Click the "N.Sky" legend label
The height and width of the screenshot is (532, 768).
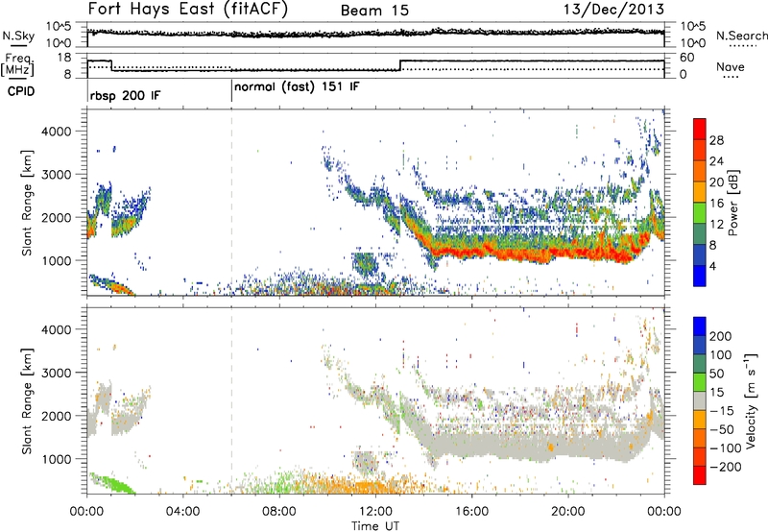click(x=18, y=36)
